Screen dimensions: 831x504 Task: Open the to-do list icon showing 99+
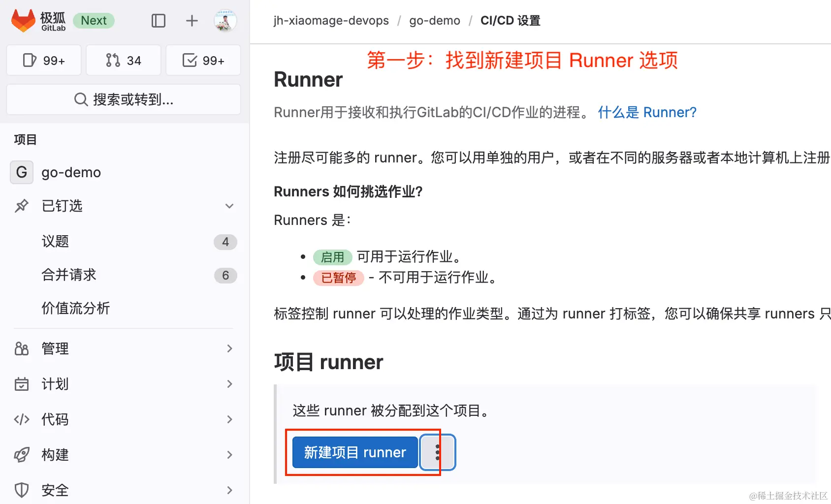coord(203,60)
